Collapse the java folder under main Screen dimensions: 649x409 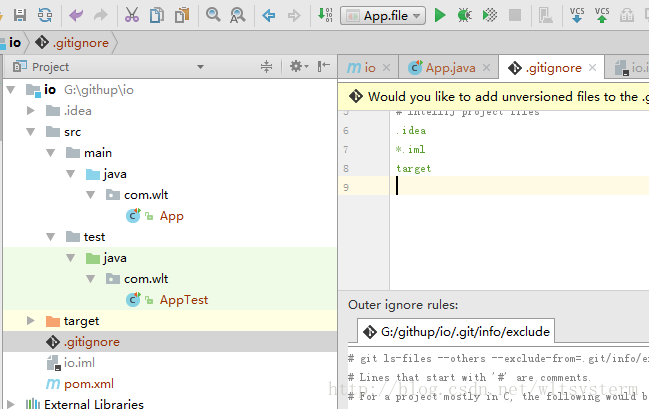(71, 174)
